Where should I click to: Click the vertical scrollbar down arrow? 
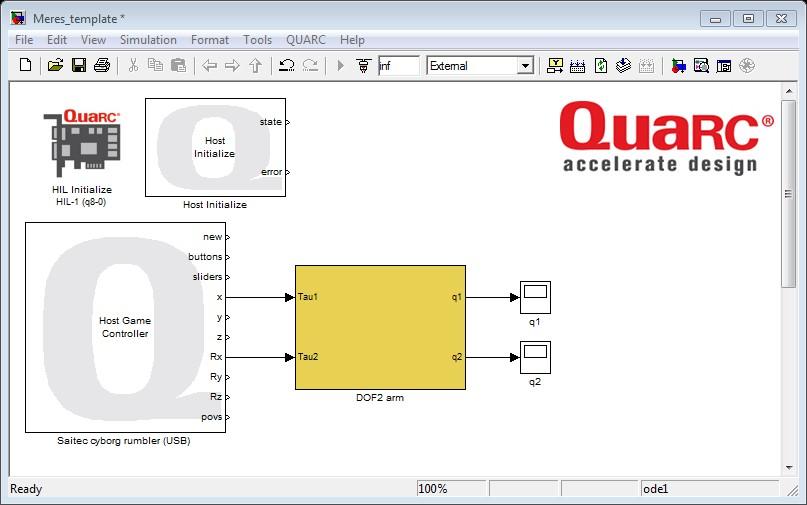[x=789, y=468]
